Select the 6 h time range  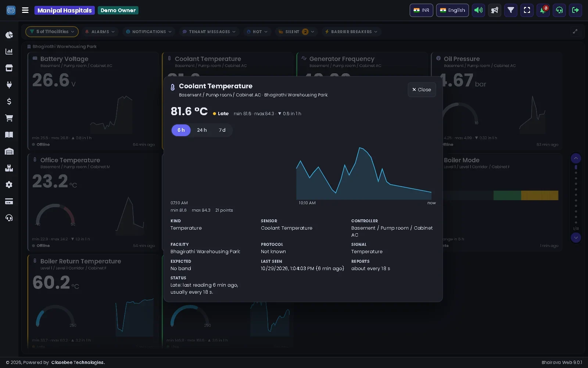(181, 130)
